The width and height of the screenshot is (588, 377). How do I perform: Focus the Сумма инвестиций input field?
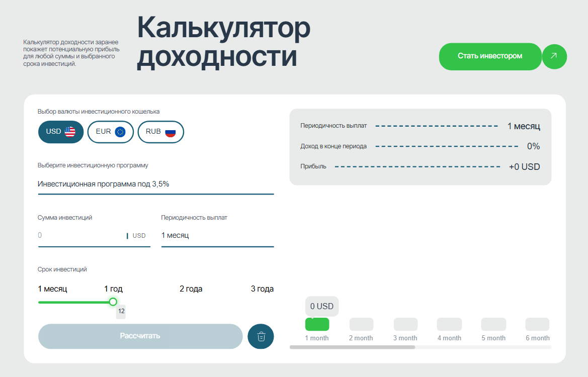[80, 235]
